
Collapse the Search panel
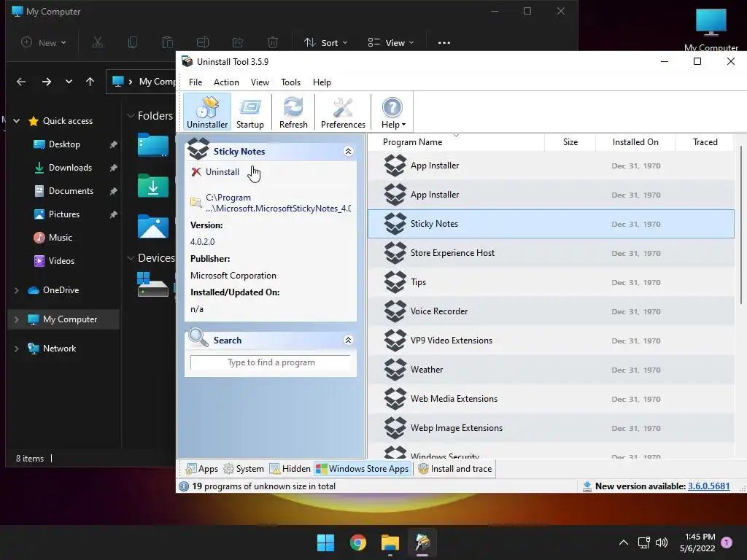348,340
